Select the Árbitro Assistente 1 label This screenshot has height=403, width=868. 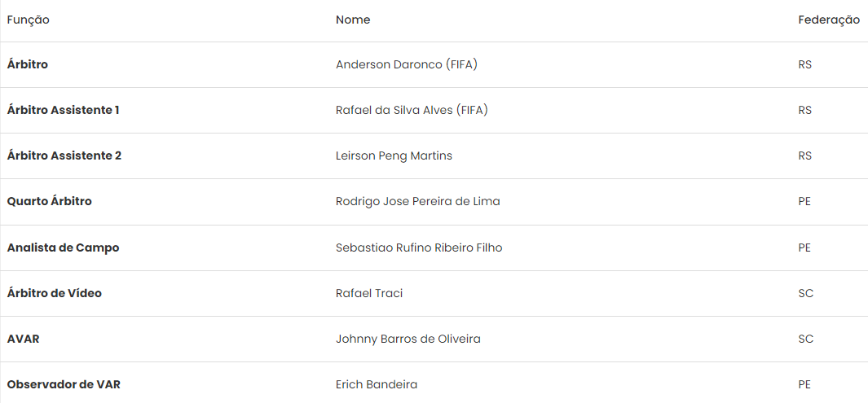click(x=64, y=110)
